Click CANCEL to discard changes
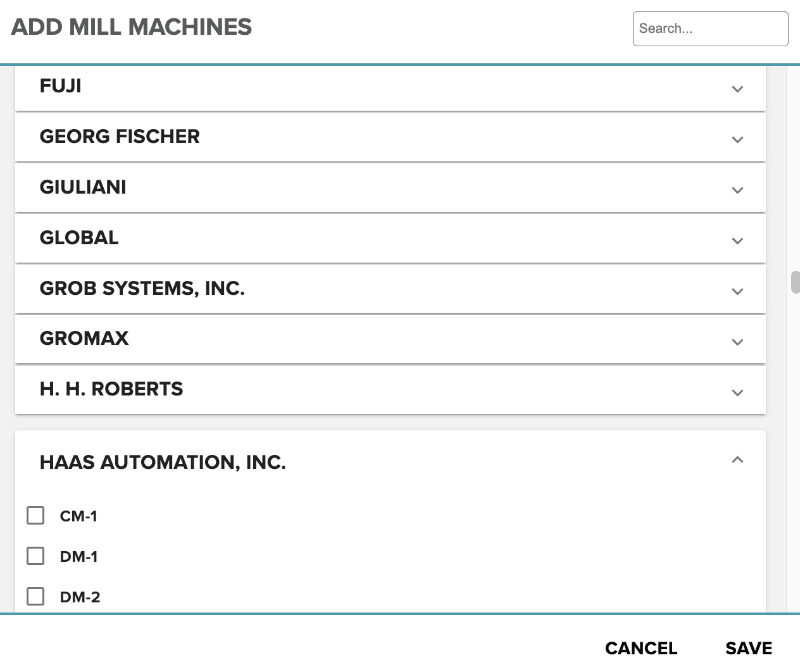Viewport: 800px width, 672px height. click(641, 648)
